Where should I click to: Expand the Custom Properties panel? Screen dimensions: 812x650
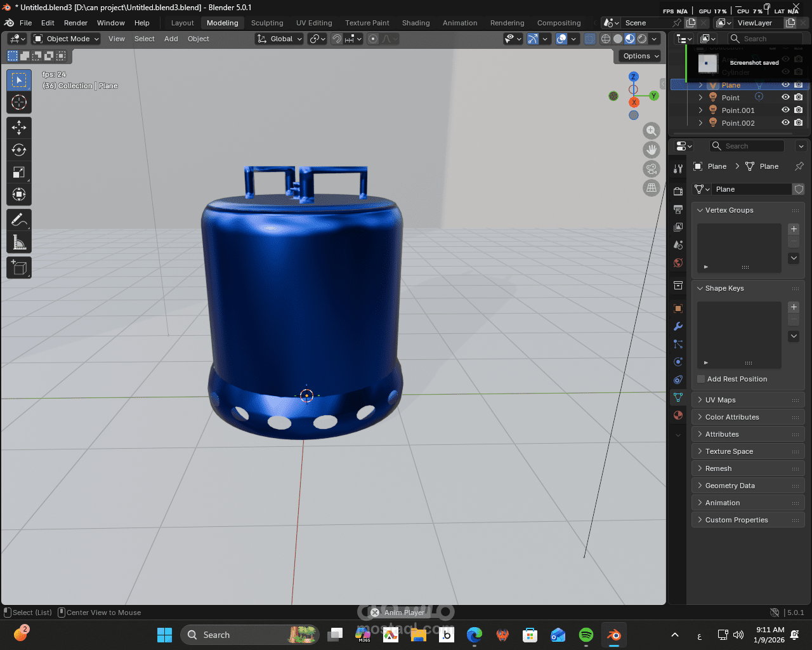pos(747,520)
